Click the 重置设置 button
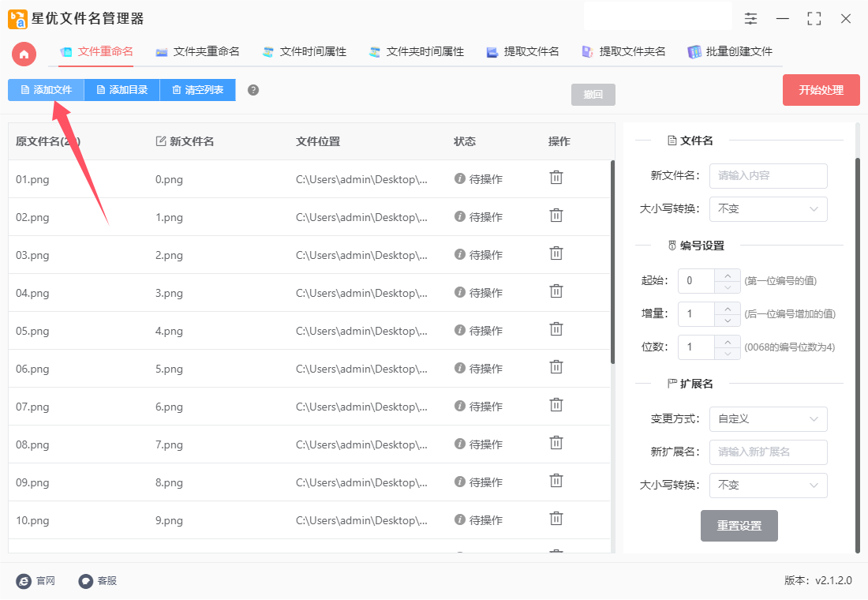The width and height of the screenshot is (868, 600). (x=739, y=526)
